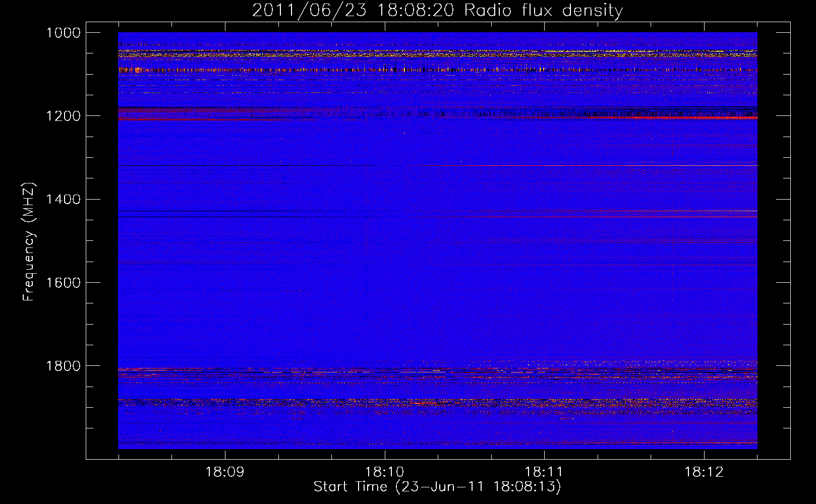The height and width of the screenshot is (504, 816).
Task: Click the 'Start Time (23-Jun-11 18:08:13)' label
Action: 437,487
